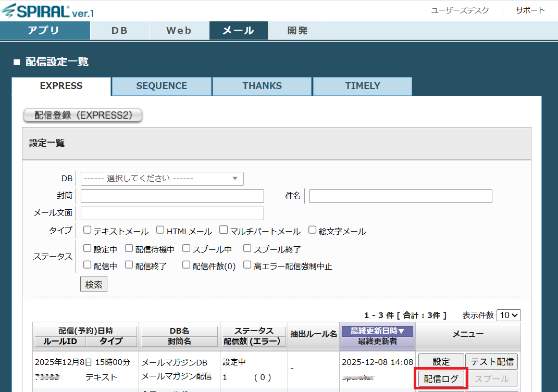558x392 pixels.
Task: Expand the DB selection dropdown
Action: click(x=162, y=179)
